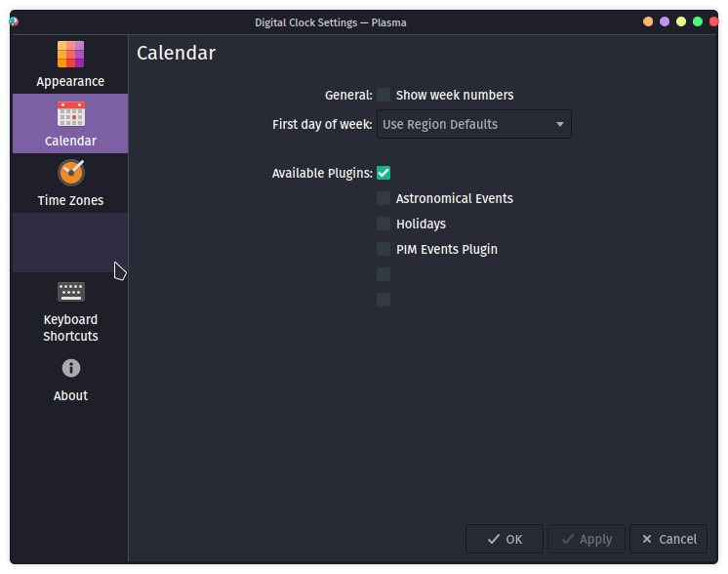
Task: Confirm settings with the OK button
Action: pyautogui.click(x=505, y=539)
